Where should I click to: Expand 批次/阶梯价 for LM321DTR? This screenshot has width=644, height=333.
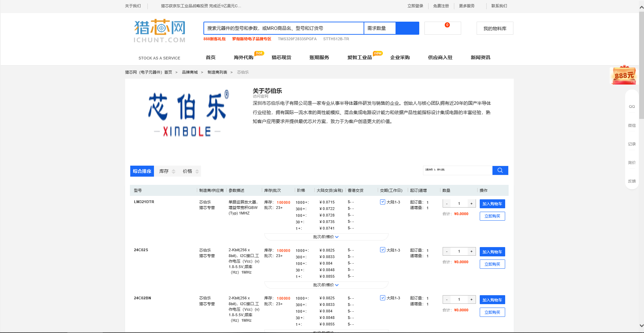(326, 237)
